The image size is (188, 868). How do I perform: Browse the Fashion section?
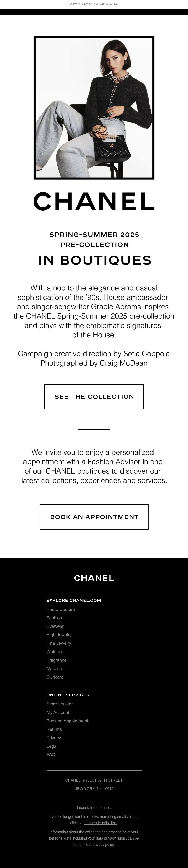click(54, 618)
